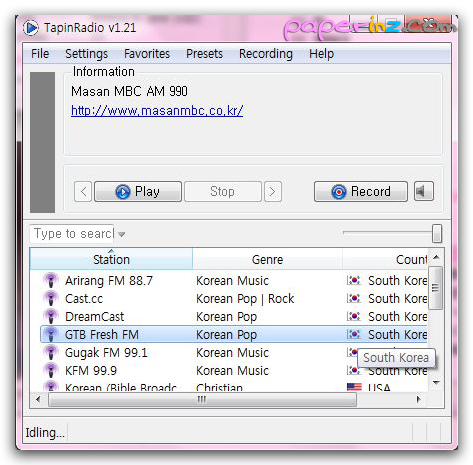Click Korean Music genre in Arirang row

click(232, 280)
